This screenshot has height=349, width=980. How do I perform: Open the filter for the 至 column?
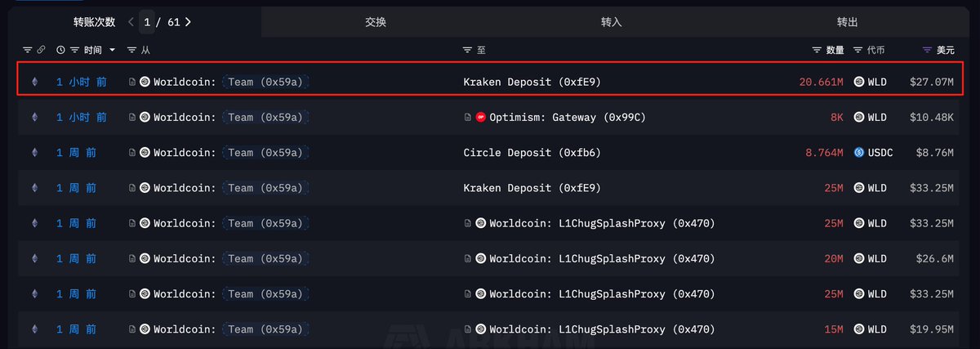468,51
